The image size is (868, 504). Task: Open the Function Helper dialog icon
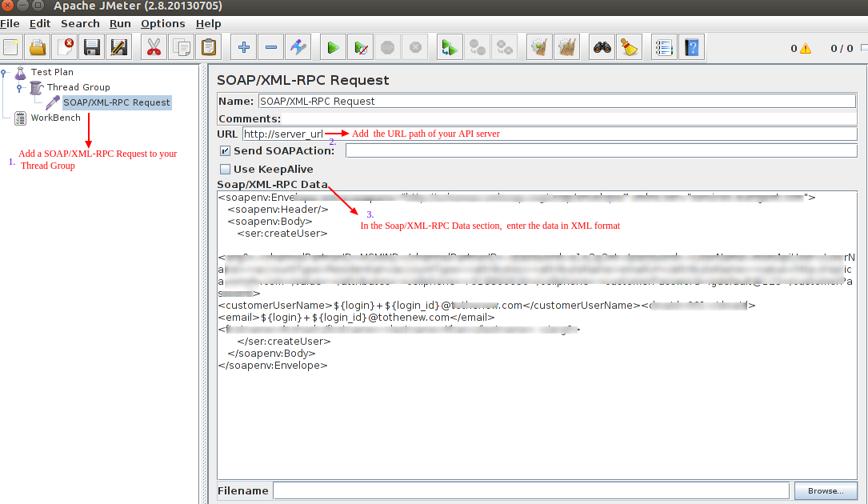664,48
